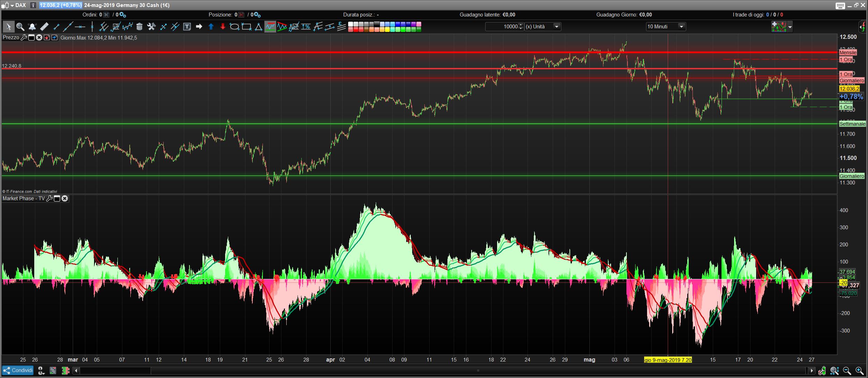The image size is (868, 378).
Task: Select the ellipse drawing tool
Action: pos(234,27)
